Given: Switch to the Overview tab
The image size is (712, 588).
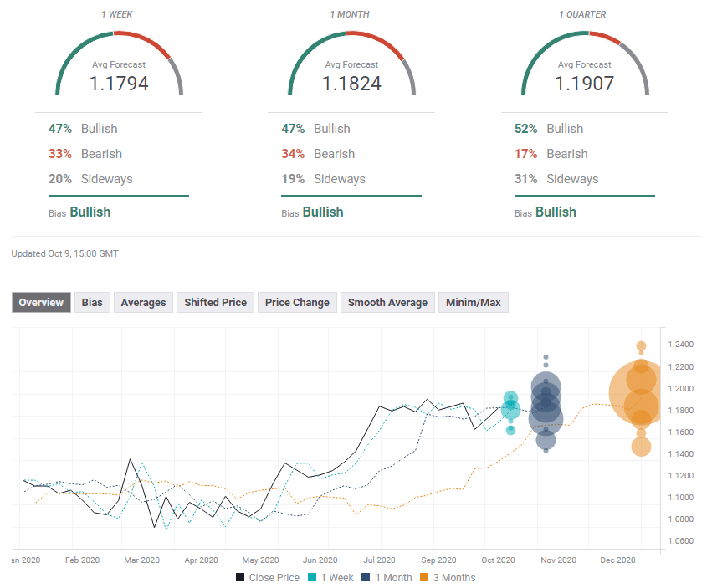Looking at the screenshot, I should [x=41, y=303].
